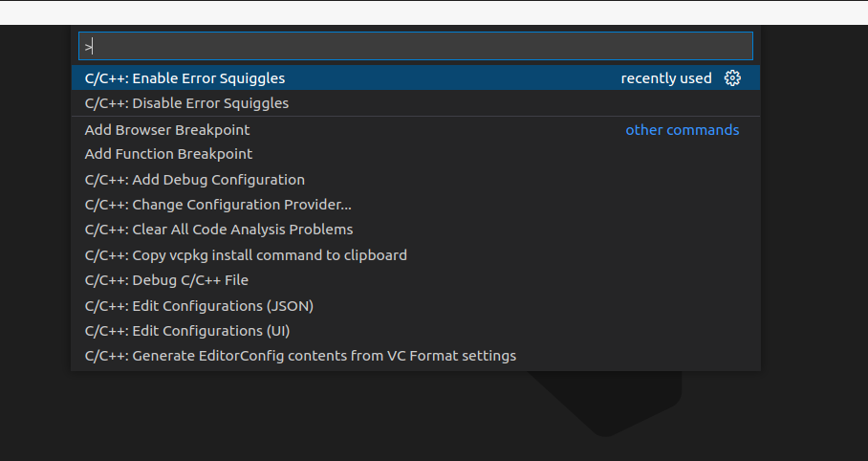868x461 pixels.
Task: Generate EditorConfig contents from VC Format settings
Action: coord(300,356)
